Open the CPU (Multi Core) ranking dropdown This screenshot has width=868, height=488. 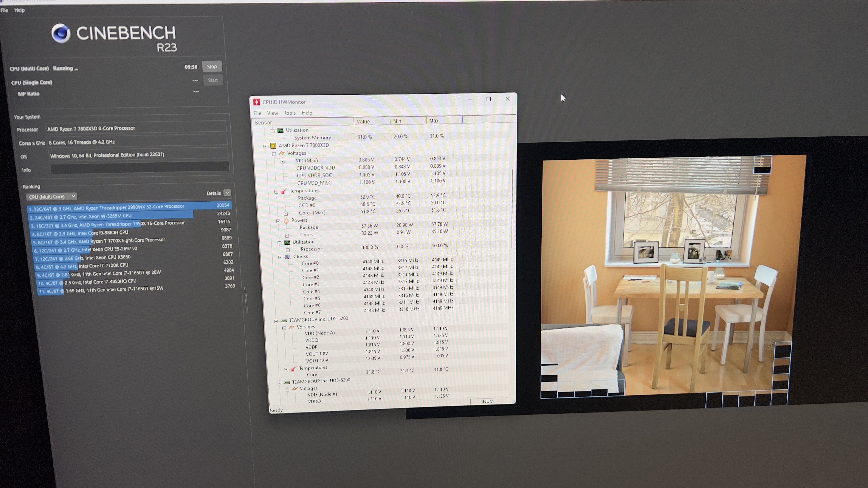point(51,196)
